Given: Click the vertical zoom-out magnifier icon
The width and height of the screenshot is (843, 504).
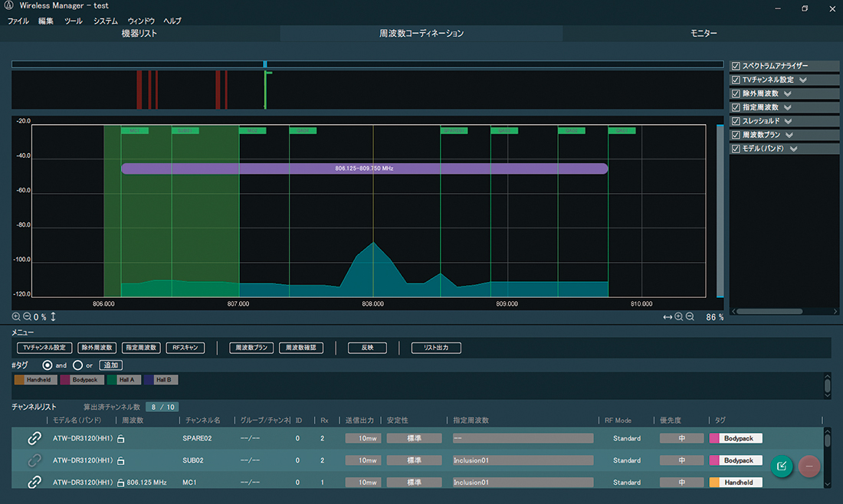Looking at the screenshot, I should [x=27, y=317].
